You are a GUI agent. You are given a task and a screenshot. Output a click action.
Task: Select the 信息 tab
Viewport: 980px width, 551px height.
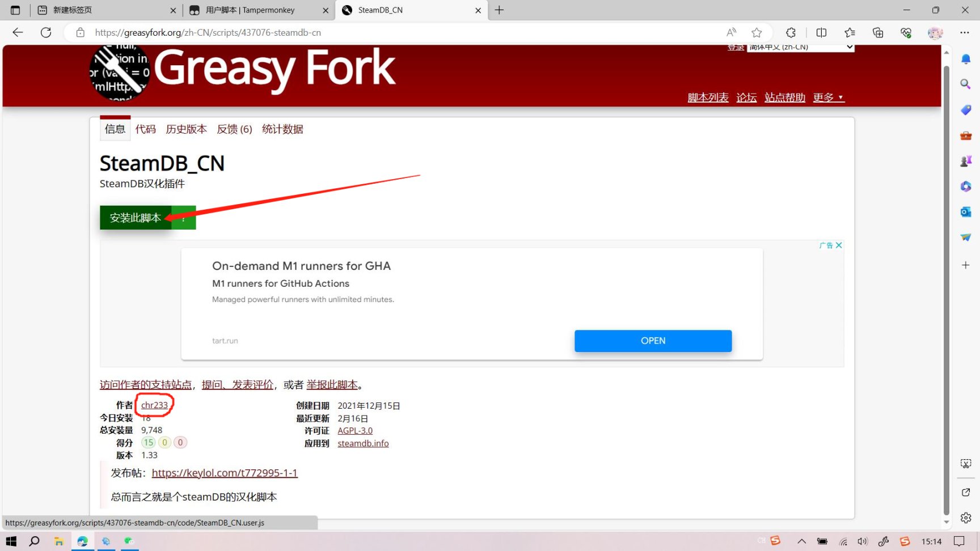tap(115, 129)
